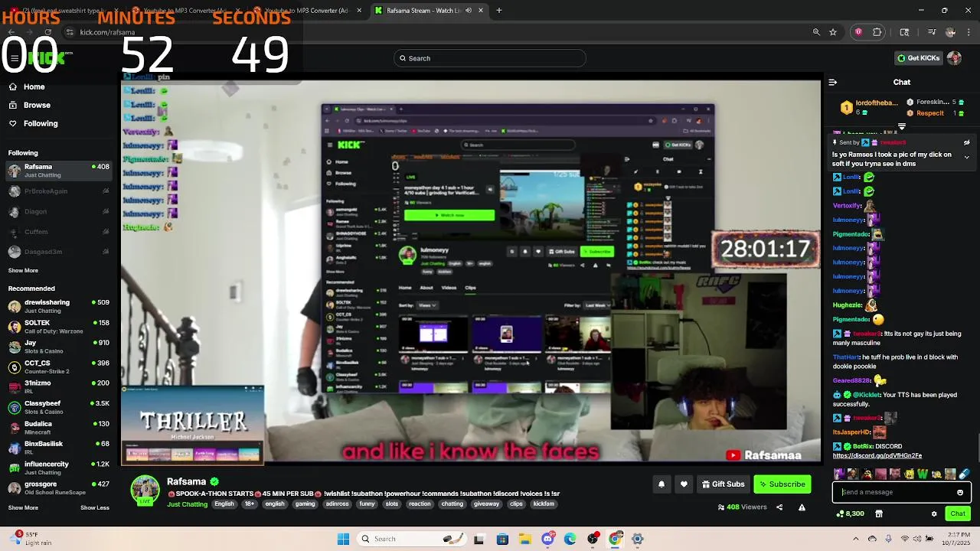Open the chat emoji picker
Image resolution: width=980 pixels, height=551 pixels.
(x=960, y=492)
